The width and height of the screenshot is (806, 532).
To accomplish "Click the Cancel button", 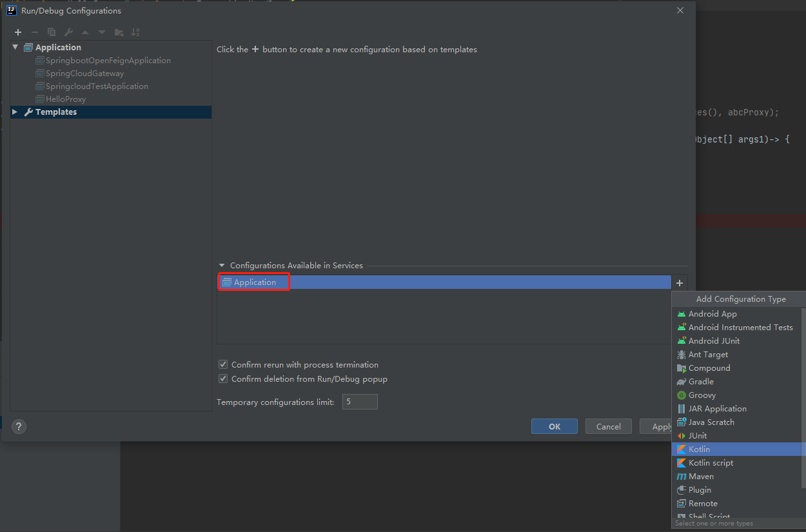I will point(609,426).
